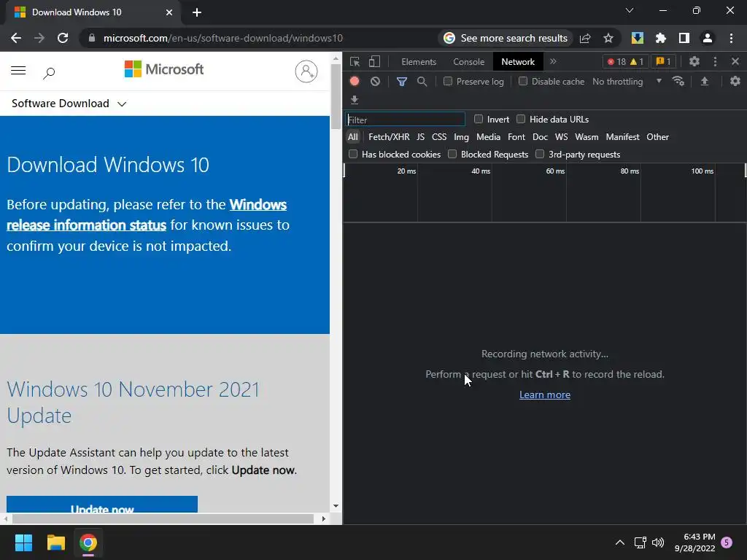Screen dimensions: 747x560
Task: Enable Disable cache checkbox
Action: pos(523,82)
